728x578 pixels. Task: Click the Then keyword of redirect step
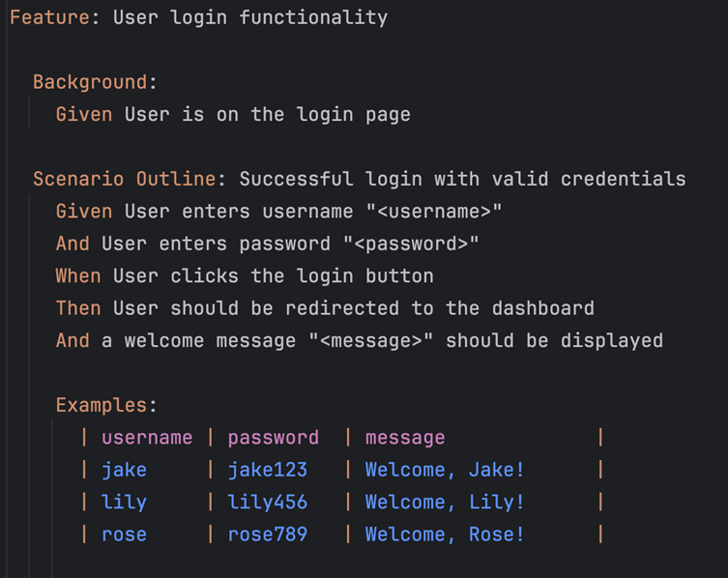click(78, 308)
